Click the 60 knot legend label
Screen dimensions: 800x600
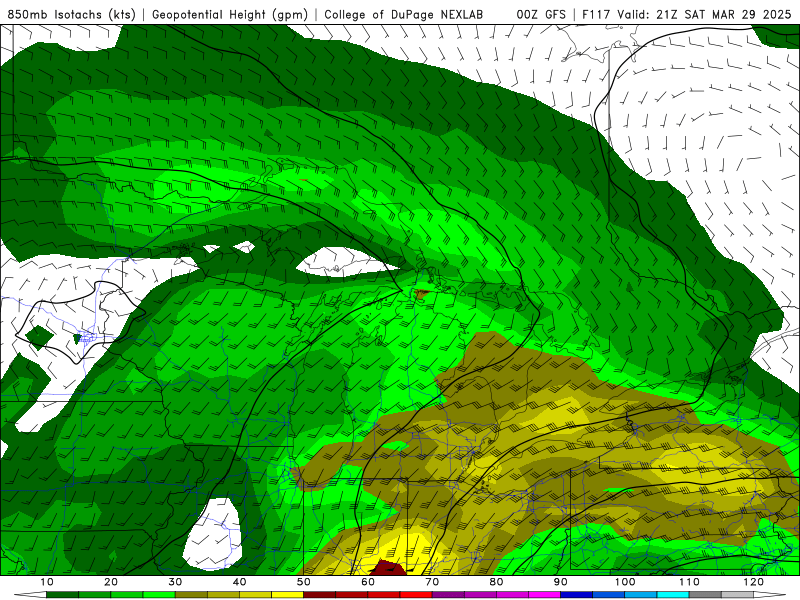click(368, 582)
